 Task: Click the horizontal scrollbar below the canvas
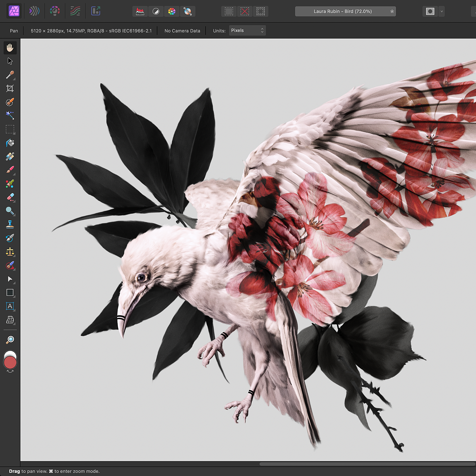[x=367, y=464]
